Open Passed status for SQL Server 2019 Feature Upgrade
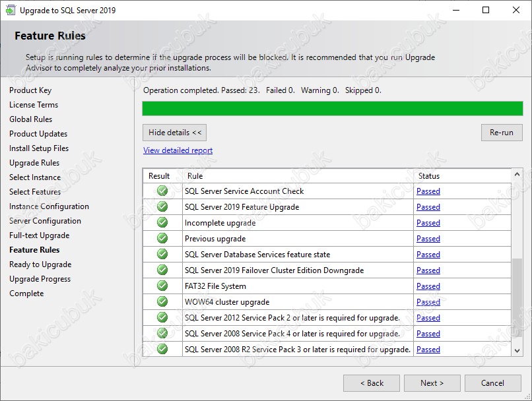The width and height of the screenshot is (532, 401). (x=428, y=207)
